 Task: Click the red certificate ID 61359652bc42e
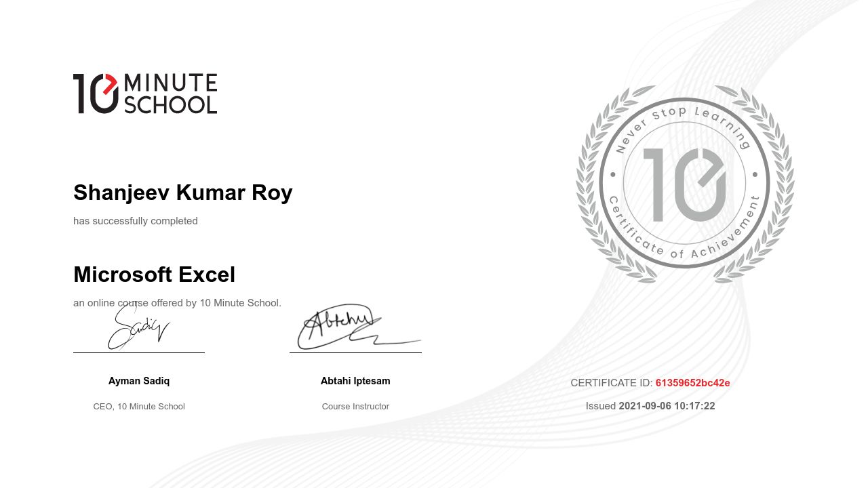[x=692, y=383]
